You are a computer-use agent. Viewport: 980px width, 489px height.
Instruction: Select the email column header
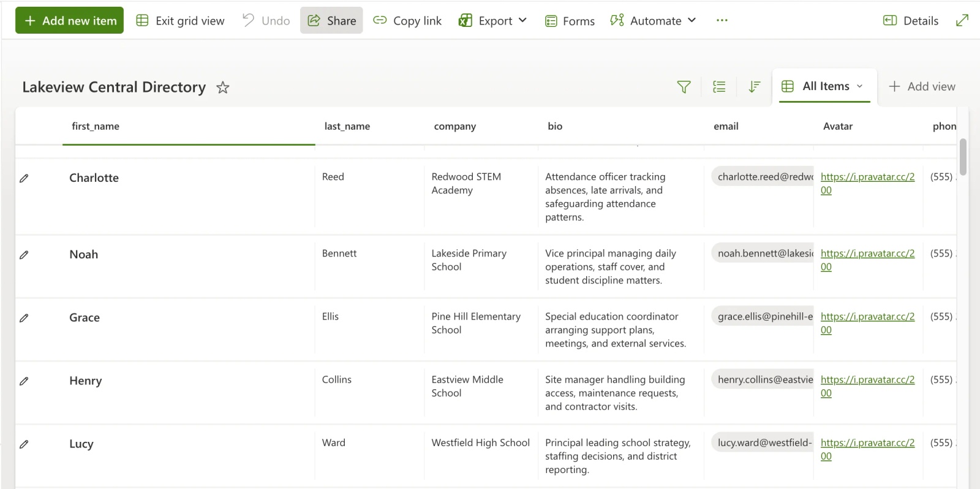[759, 126]
